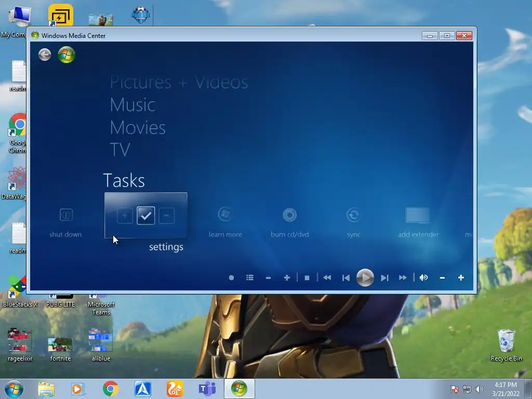Click the green Windows Media Center start logo
The image size is (532, 399).
click(66, 55)
